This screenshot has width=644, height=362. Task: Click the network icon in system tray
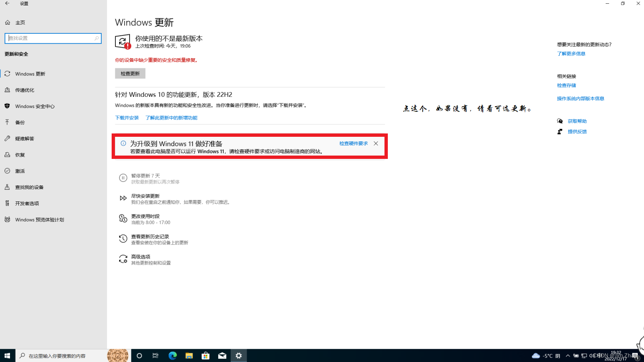pyautogui.click(x=584, y=356)
